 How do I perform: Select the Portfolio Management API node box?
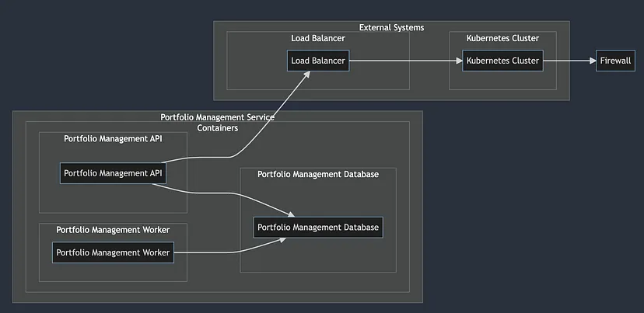click(113, 173)
